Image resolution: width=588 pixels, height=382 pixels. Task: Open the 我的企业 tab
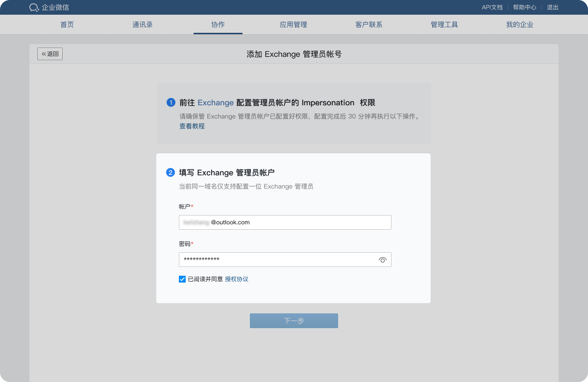520,24
